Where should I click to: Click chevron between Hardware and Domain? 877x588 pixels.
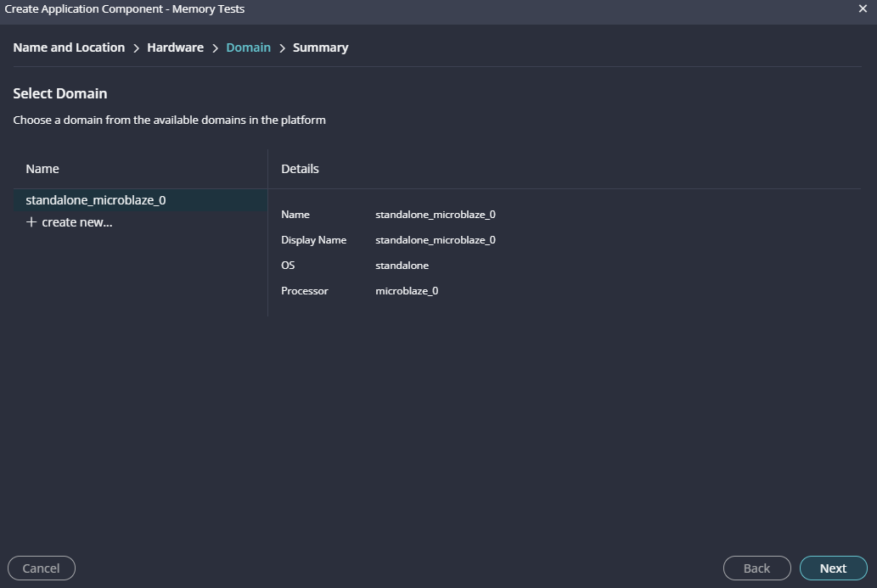(x=215, y=48)
